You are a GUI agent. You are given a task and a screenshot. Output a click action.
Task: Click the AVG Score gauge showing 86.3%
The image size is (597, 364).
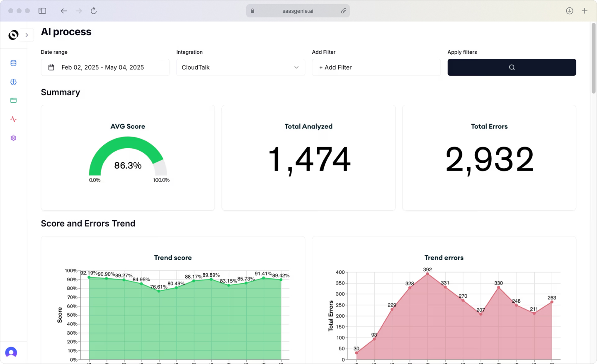coord(128,162)
